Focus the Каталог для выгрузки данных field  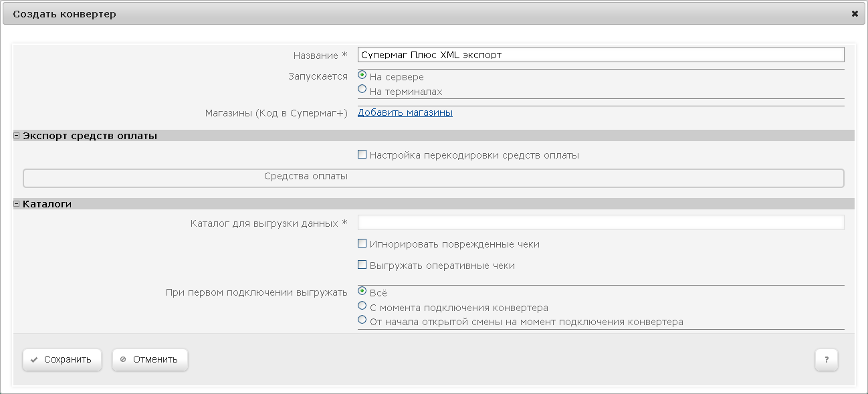[601, 223]
